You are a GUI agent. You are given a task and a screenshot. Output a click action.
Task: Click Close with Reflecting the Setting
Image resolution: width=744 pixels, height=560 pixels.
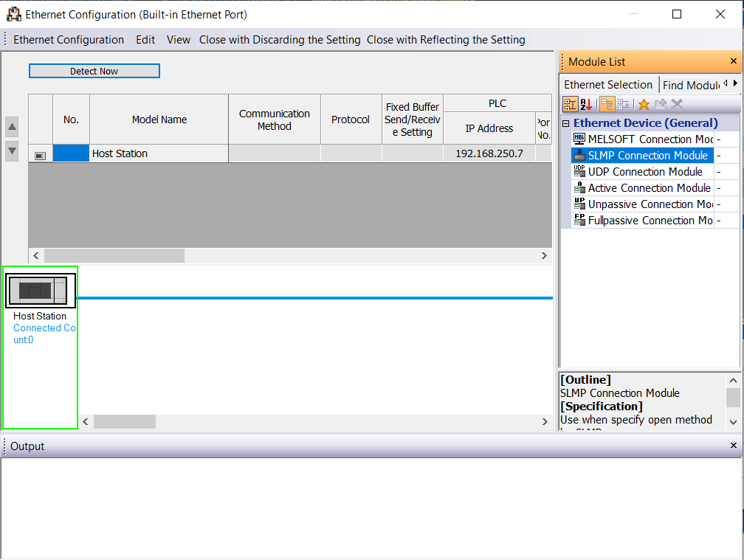(446, 40)
